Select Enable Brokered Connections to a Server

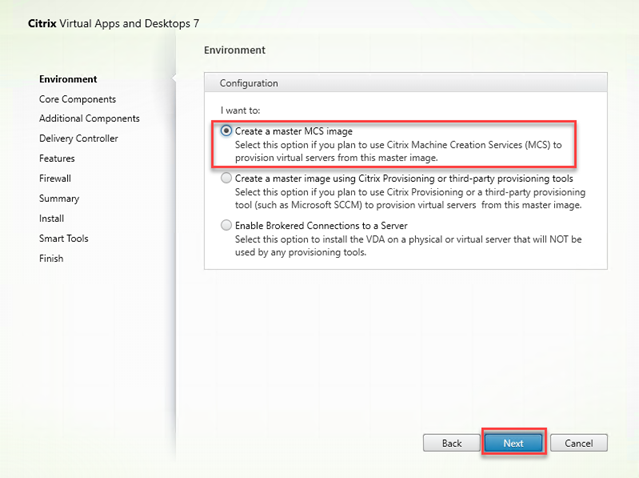pyautogui.click(x=226, y=225)
